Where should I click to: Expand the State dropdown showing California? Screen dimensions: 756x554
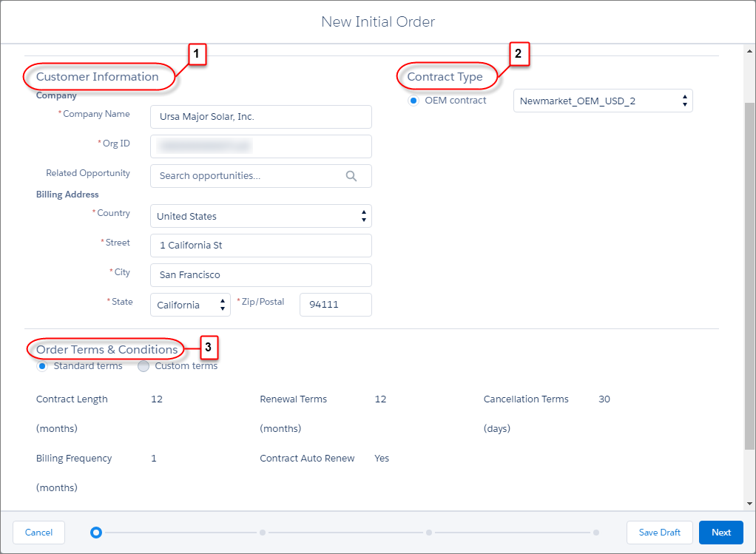click(190, 305)
